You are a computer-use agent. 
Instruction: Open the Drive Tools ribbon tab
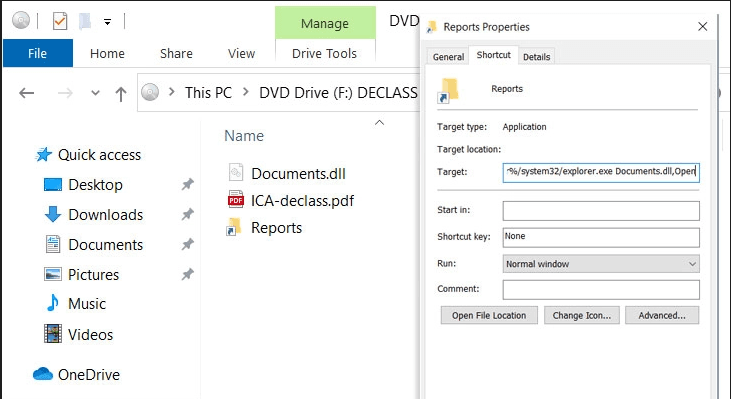324,54
